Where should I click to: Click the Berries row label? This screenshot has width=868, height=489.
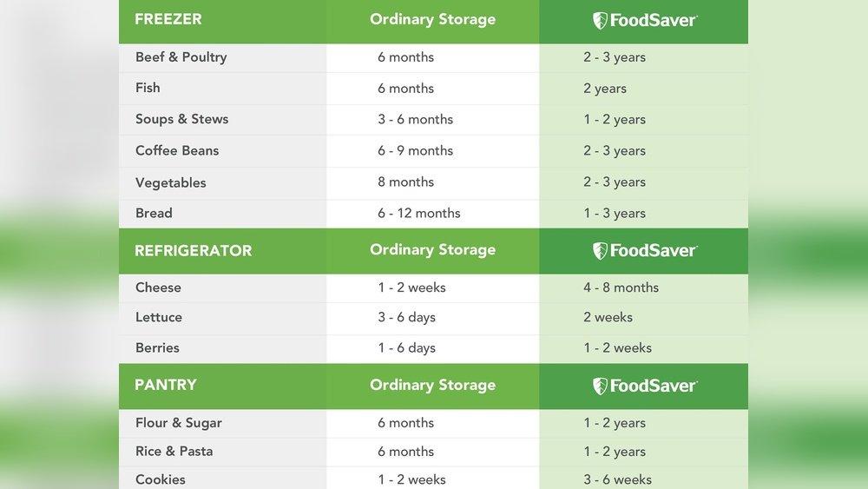pos(157,347)
